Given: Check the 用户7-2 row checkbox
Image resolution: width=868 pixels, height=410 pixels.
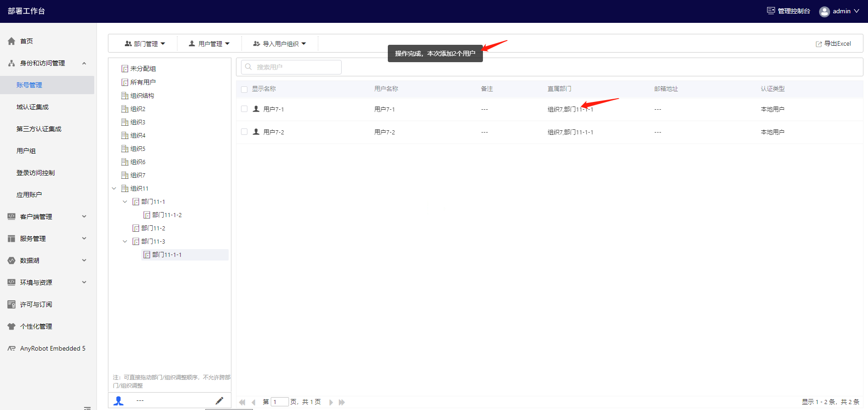Looking at the screenshot, I should 244,132.
